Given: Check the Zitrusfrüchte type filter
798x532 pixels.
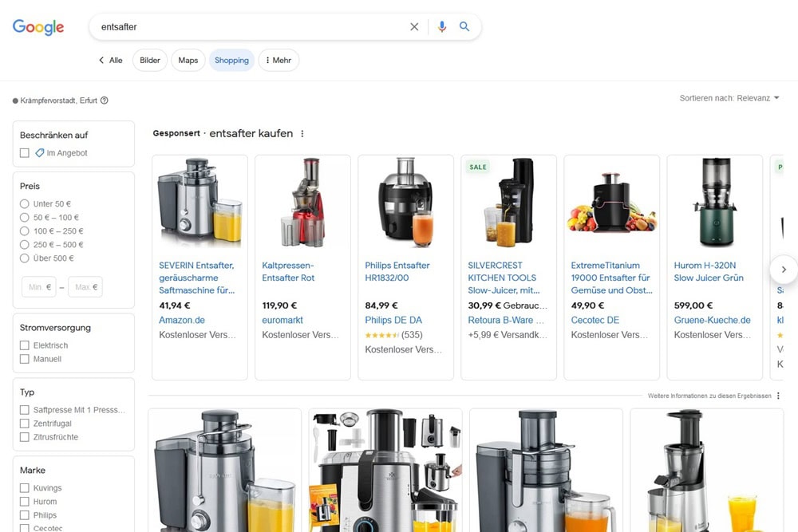Looking at the screenshot, I should point(25,437).
